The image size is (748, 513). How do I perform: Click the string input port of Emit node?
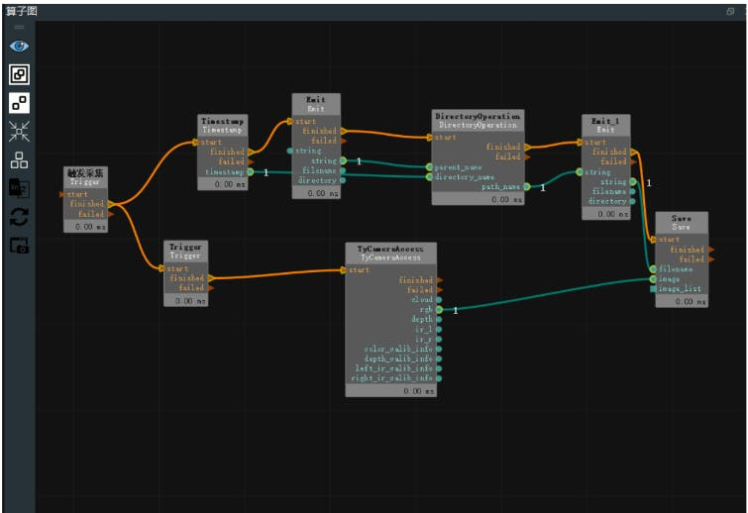[x=290, y=151]
